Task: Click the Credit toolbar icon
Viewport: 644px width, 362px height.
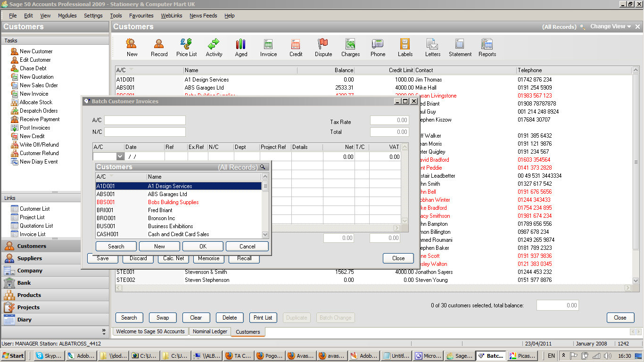Action: (296, 48)
